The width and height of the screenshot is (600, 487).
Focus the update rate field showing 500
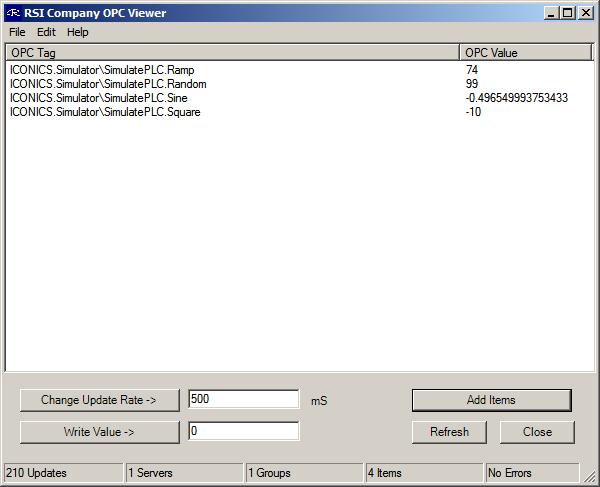click(x=243, y=399)
